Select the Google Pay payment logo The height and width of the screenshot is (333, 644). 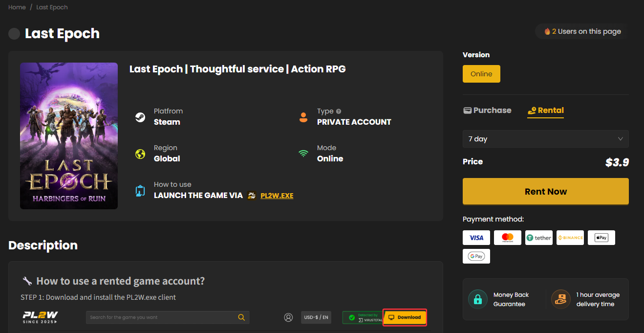point(476,256)
